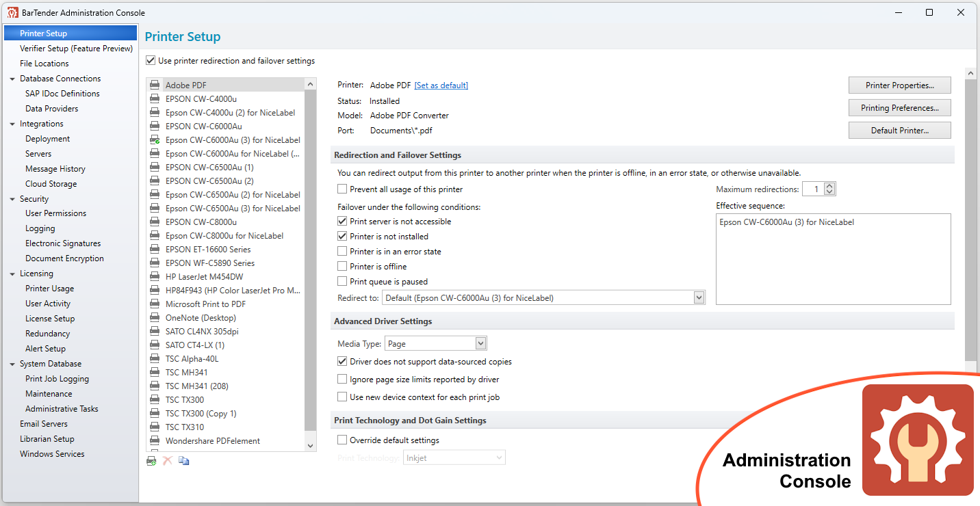The width and height of the screenshot is (980, 506).
Task: Click the printer icon beside OneNote (Desktop)
Action: [155, 318]
